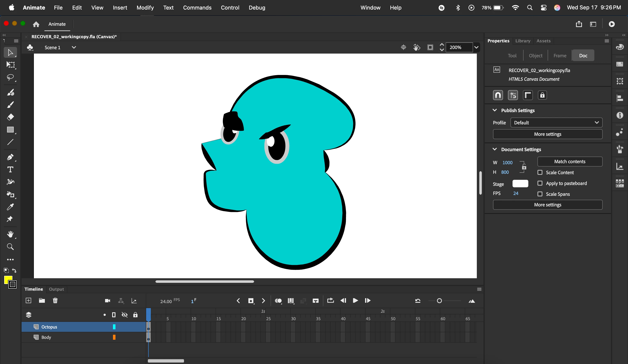Click the new layer plus icon

point(28,300)
